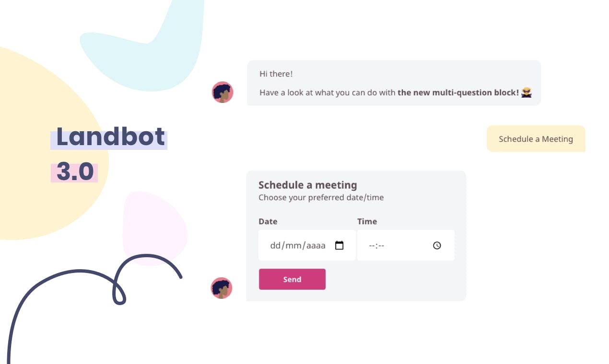This screenshot has height=364, width=609.
Task: Focus the --:-- time input field
Action: (406, 245)
